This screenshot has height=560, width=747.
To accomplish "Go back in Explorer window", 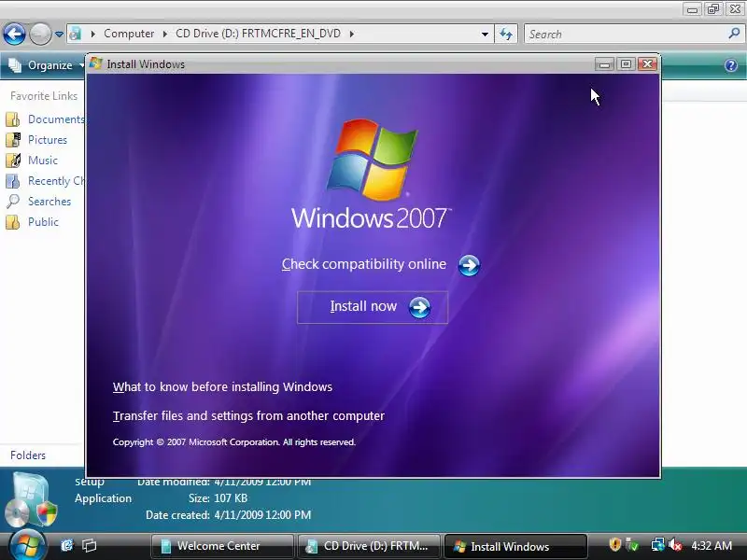I will pos(14,34).
